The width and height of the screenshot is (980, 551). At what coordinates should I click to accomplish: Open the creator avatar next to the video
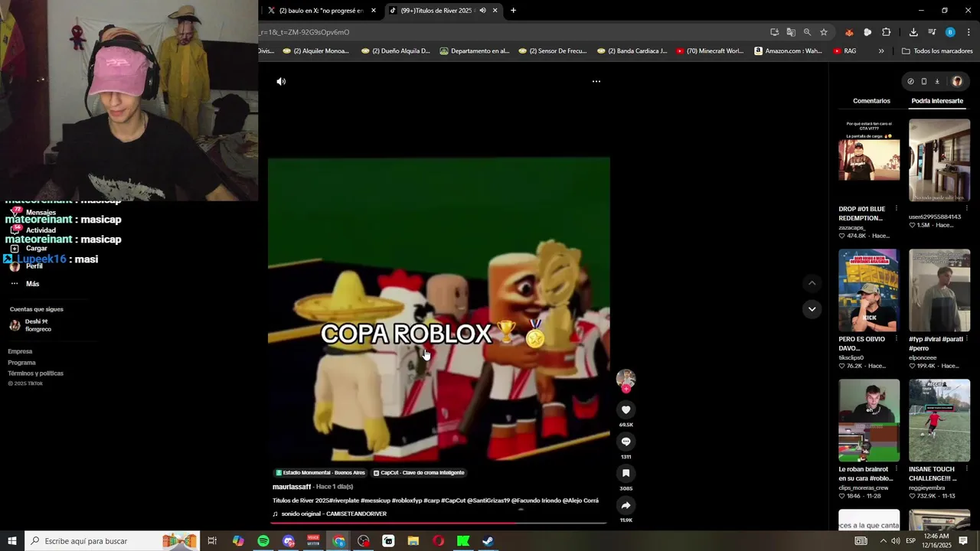pyautogui.click(x=626, y=379)
